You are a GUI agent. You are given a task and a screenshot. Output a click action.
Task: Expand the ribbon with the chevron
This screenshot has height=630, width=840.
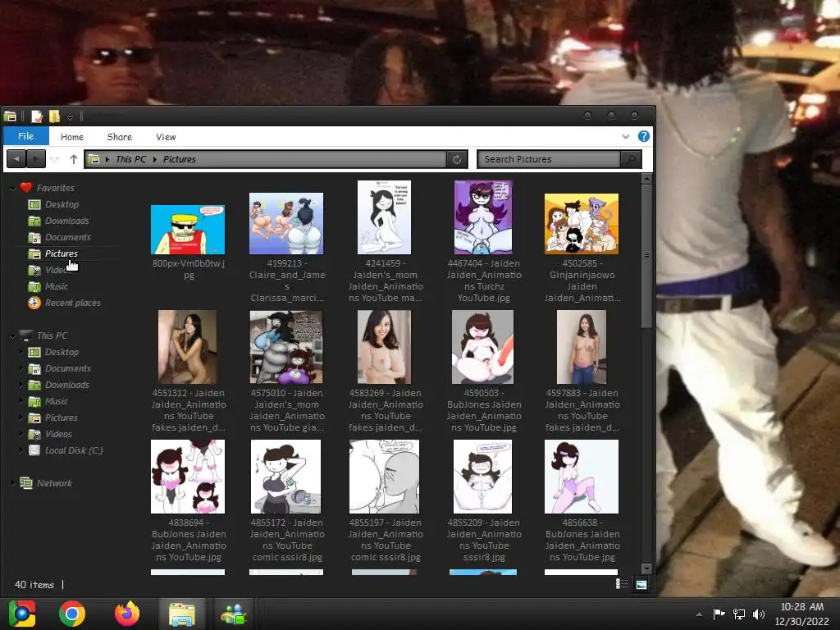click(x=626, y=137)
